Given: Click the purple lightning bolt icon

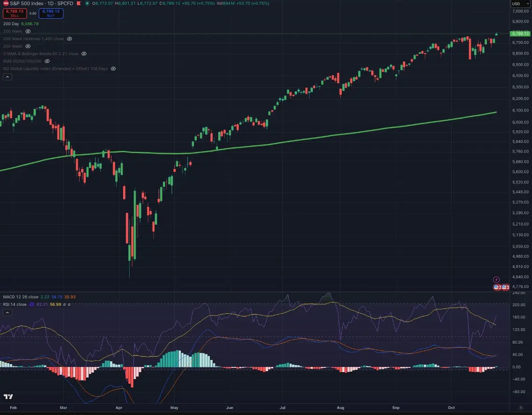Looking at the screenshot, I should pos(496,280).
